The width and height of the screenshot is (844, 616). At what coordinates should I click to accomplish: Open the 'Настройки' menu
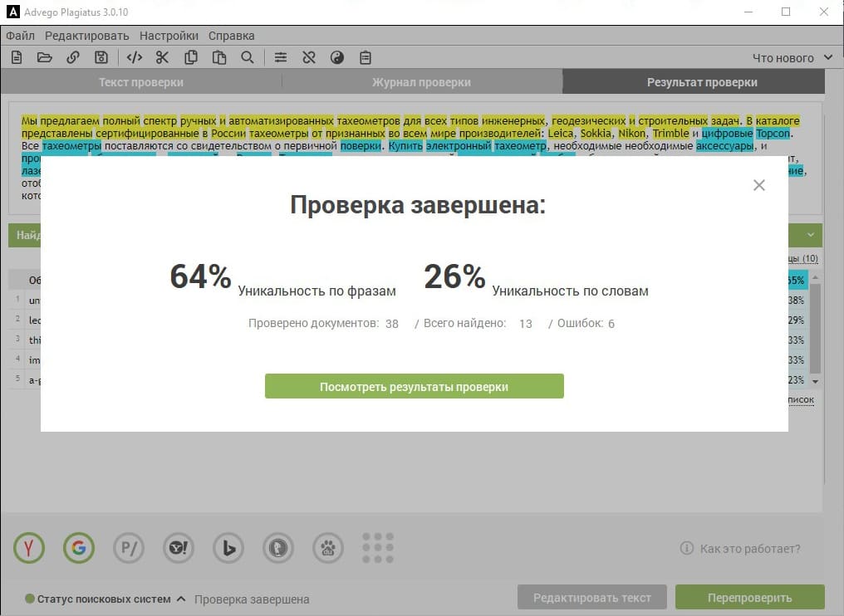click(x=169, y=36)
